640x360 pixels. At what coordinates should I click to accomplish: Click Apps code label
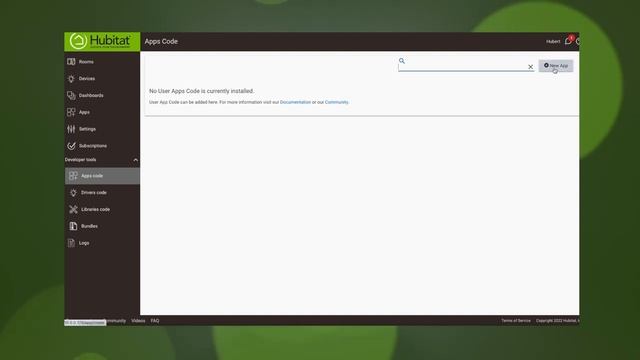click(x=92, y=176)
